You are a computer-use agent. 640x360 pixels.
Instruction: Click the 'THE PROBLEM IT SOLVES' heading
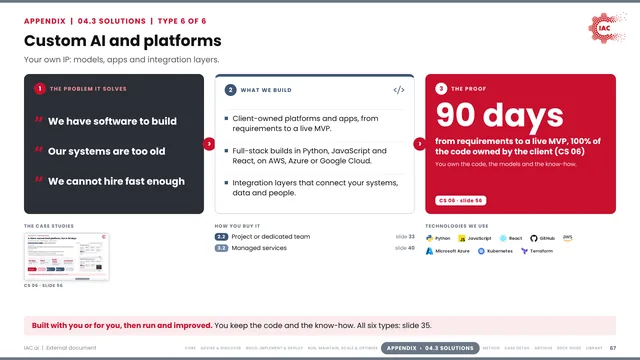[88, 89]
